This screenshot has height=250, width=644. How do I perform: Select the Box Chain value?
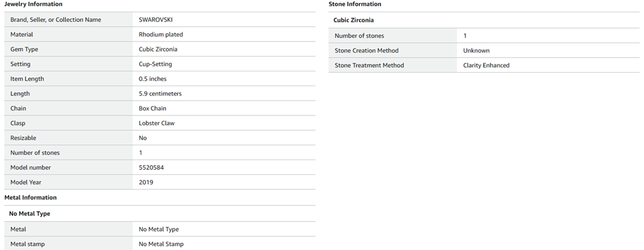pyautogui.click(x=152, y=109)
